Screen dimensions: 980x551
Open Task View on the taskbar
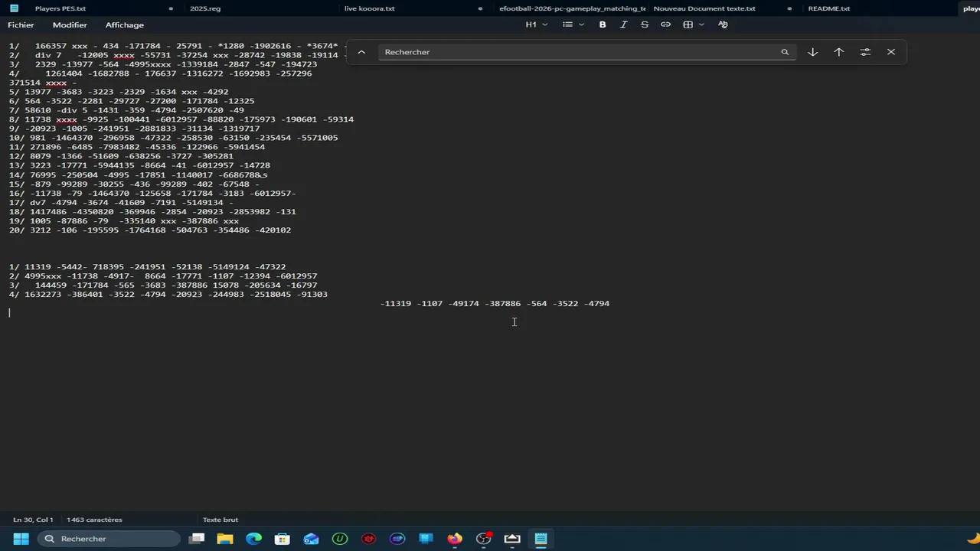197,539
